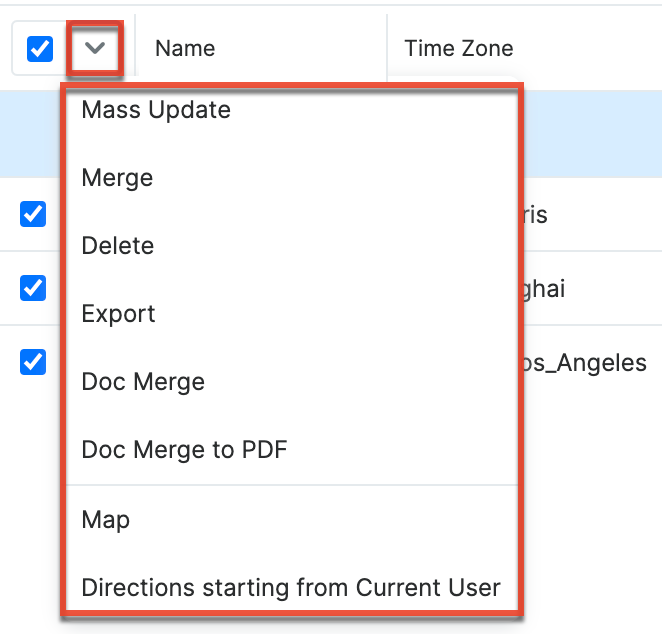
Task: Uncheck the third record row checkbox
Action: coord(33,361)
